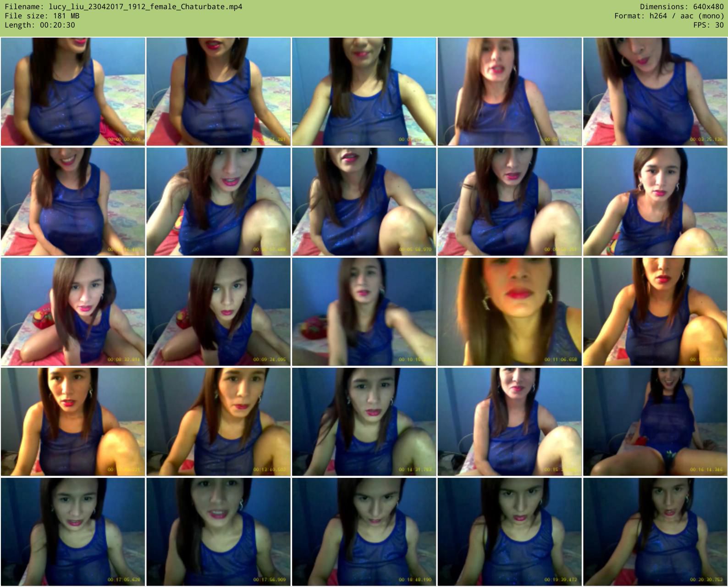Select the 'FPS: 30' text
Viewport: 728px width, 587px height.
coord(709,25)
